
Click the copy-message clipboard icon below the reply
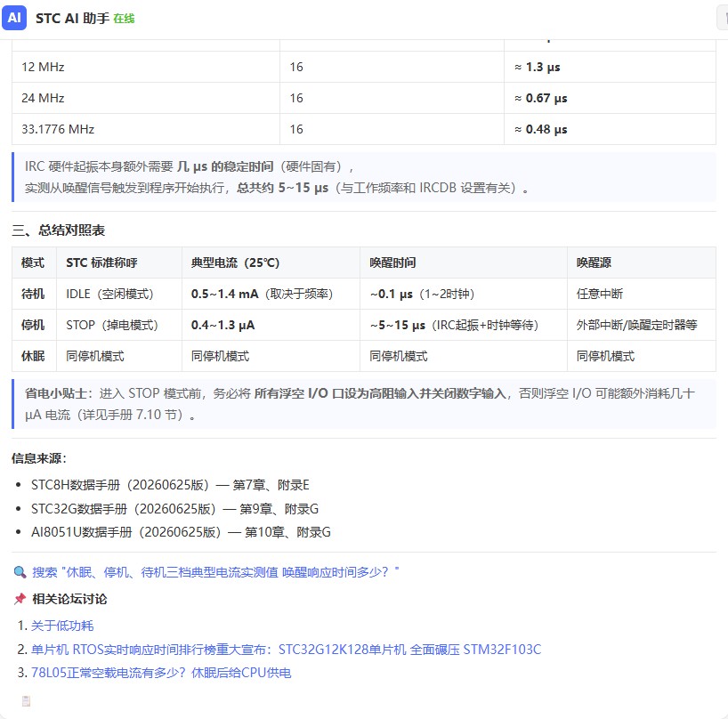(26, 701)
